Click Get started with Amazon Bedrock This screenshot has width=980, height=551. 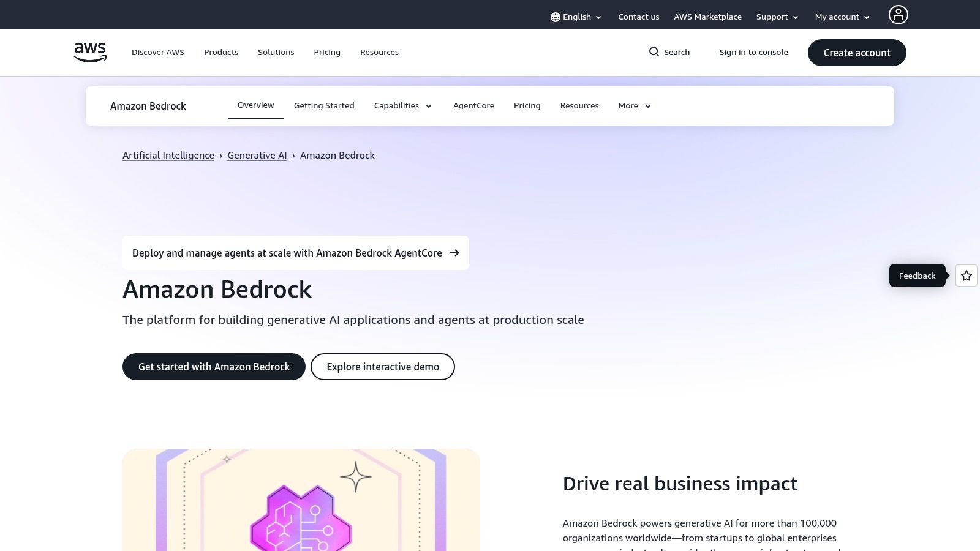(214, 366)
